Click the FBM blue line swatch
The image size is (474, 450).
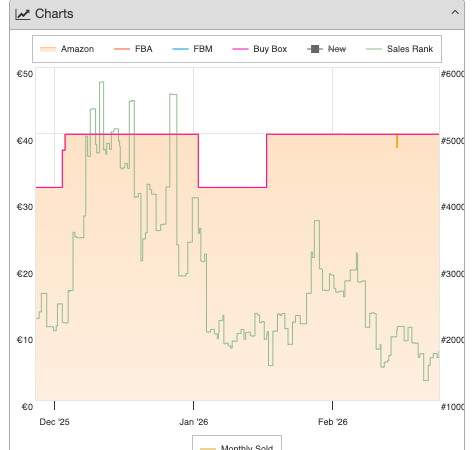pos(180,49)
